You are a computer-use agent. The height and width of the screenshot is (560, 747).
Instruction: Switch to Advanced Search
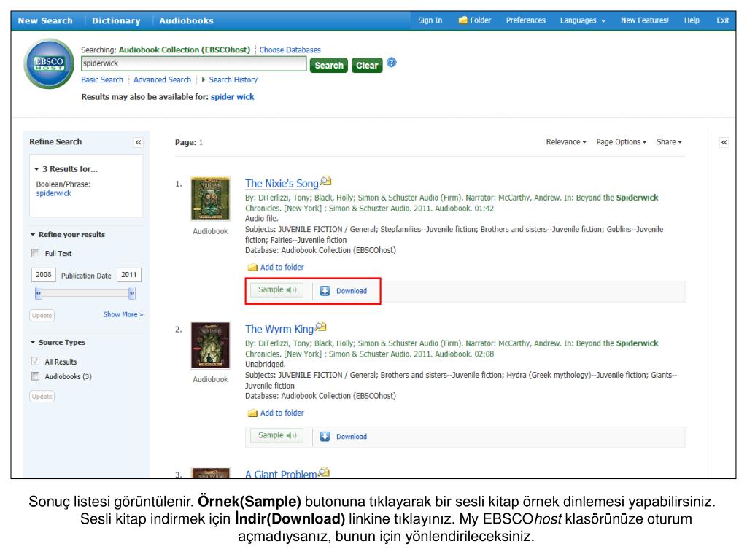(162, 79)
